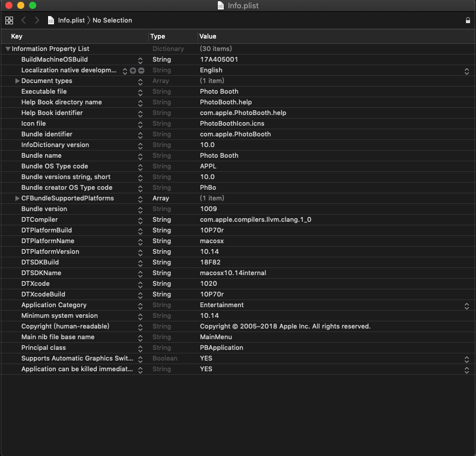Open key stepper for Bundle identifier
Viewport: 476px width, 456px height.
click(140, 135)
